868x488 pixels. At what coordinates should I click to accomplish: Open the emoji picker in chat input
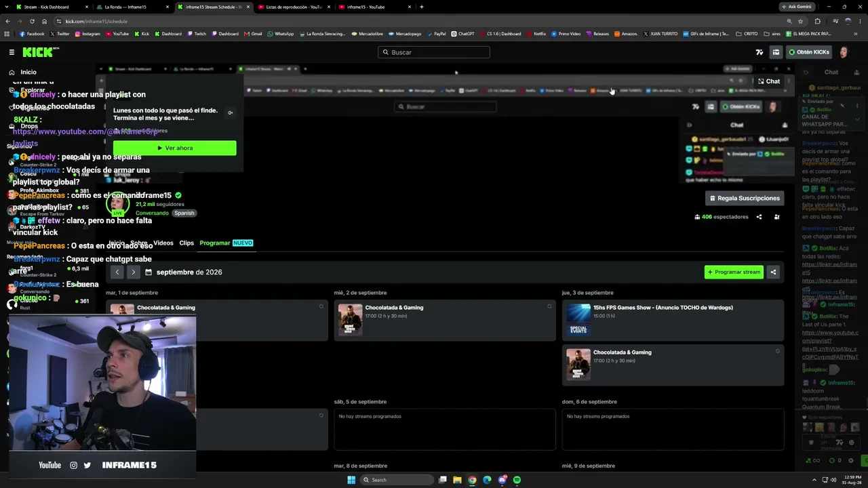click(x=853, y=442)
